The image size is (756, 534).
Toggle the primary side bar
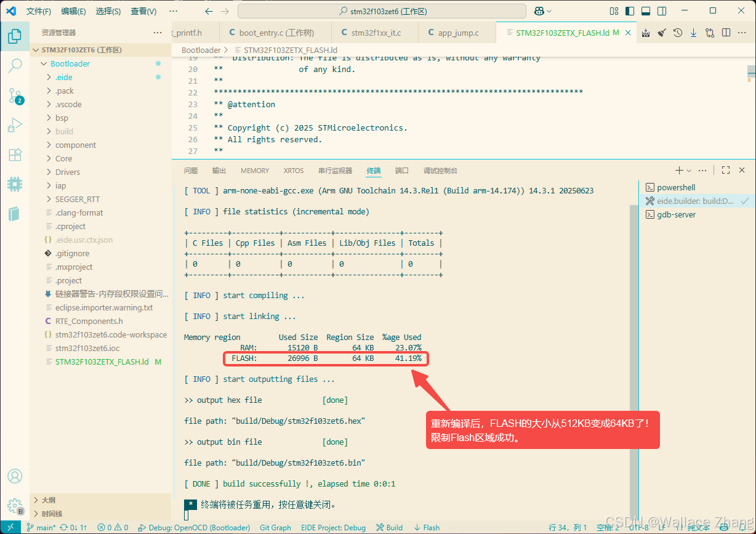(630, 11)
